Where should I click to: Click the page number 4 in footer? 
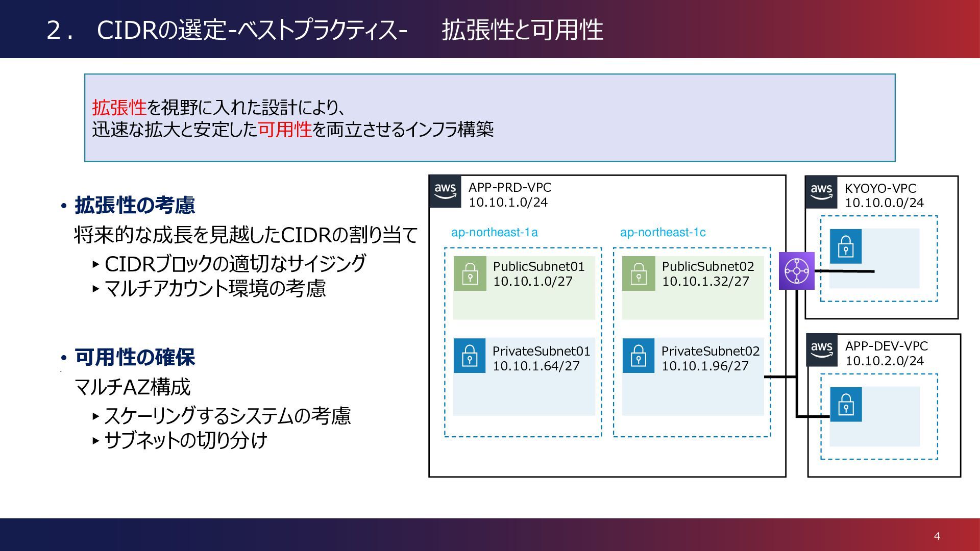pos(937,536)
